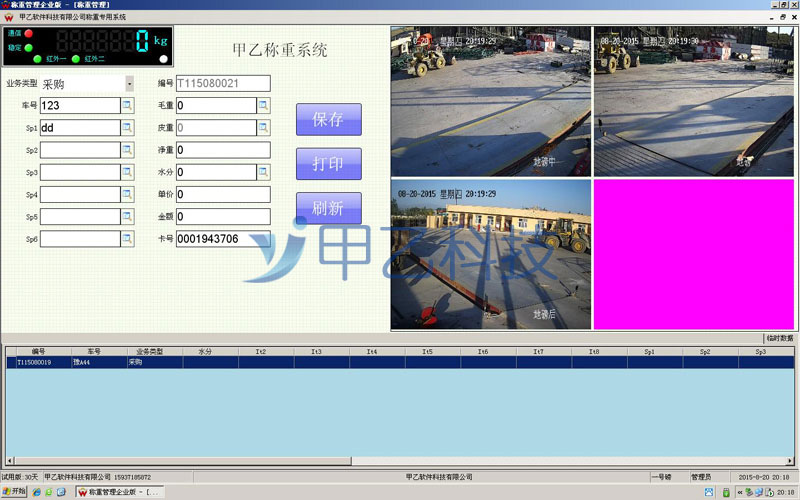This screenshot has height=500, width=800.
Task: Expand the 业务类型 dropdown
Action: (129, 84)
